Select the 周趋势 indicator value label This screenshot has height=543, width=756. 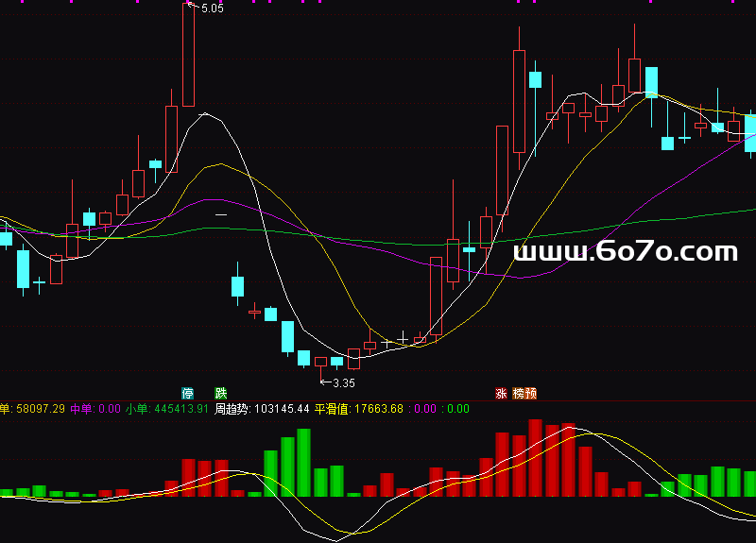pos(262,409)
